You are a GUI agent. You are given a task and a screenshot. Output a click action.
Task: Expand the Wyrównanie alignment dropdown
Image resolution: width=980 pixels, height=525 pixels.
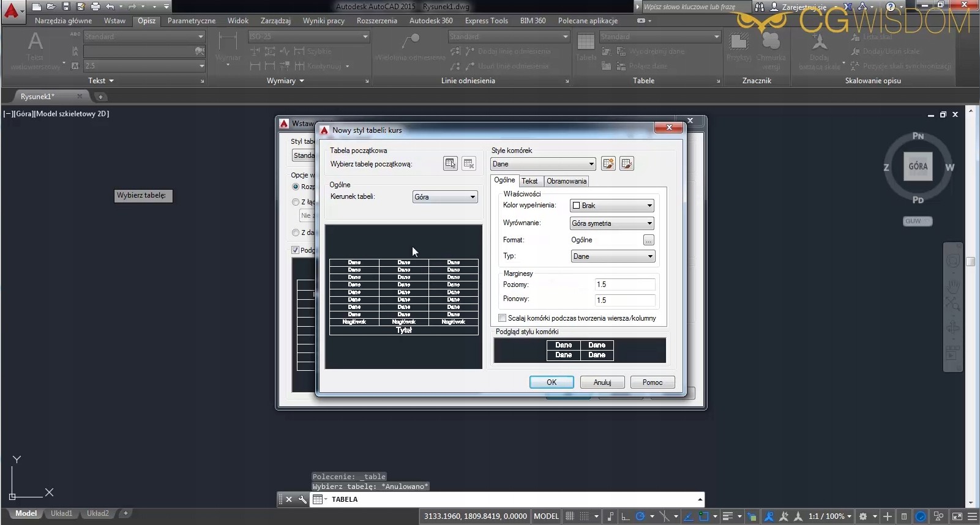[x=612, y=223]
